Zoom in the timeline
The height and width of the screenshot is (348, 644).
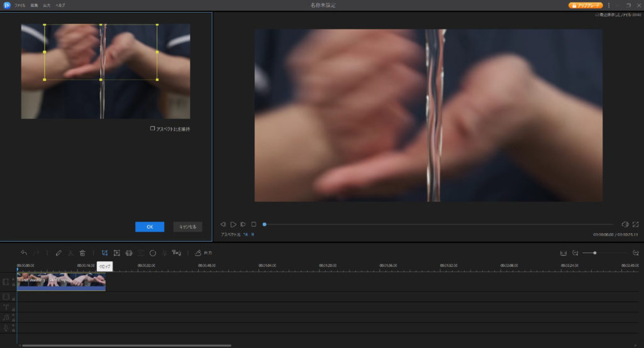(636, 253)
